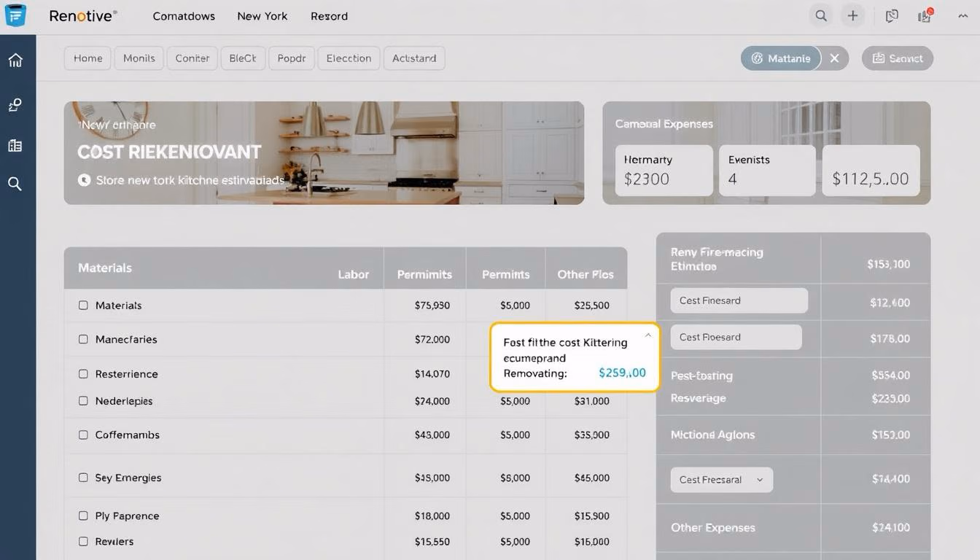Click the Sanct button
Viewport: 980px width, 560px height.
coord(898,58)
